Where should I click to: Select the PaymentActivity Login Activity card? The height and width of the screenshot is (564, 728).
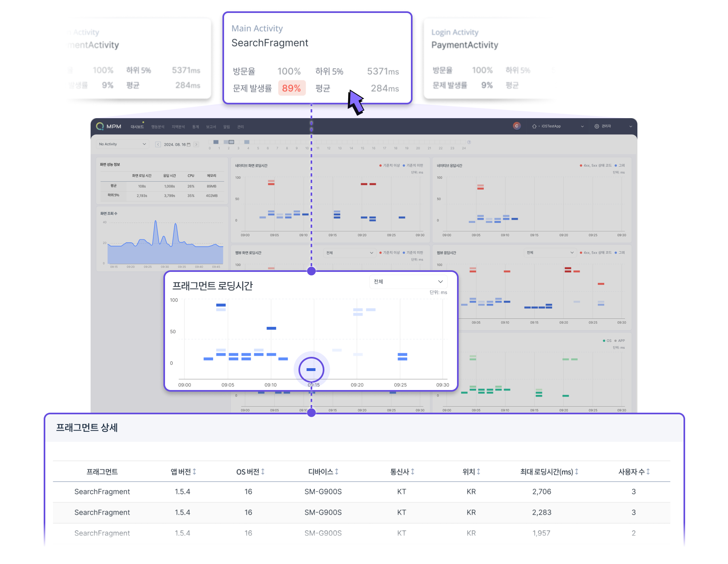click(x=489, y=58)
